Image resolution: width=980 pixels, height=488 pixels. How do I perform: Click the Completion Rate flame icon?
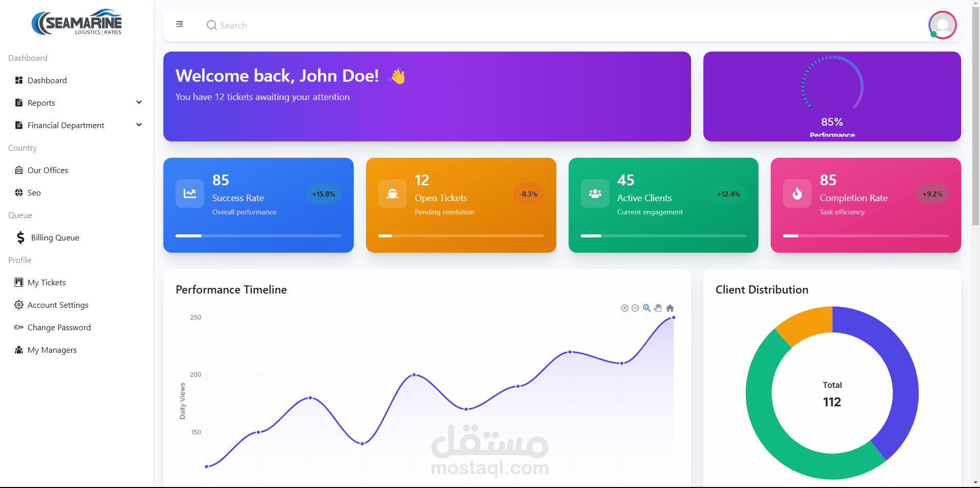click(797, 193)
